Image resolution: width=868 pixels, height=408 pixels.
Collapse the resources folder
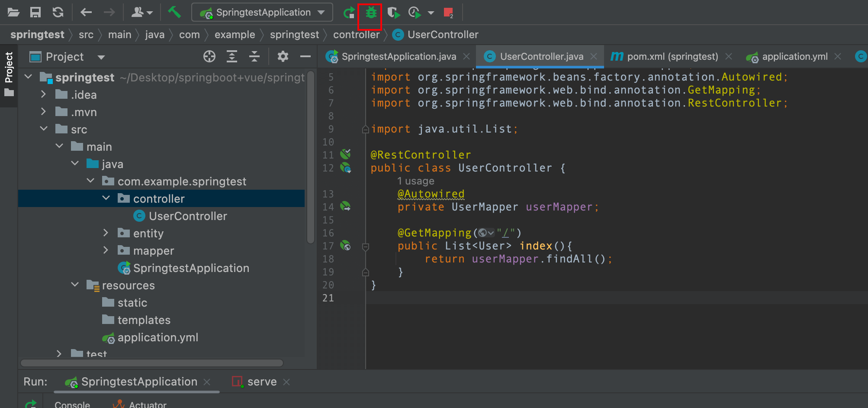pos(75,285)
